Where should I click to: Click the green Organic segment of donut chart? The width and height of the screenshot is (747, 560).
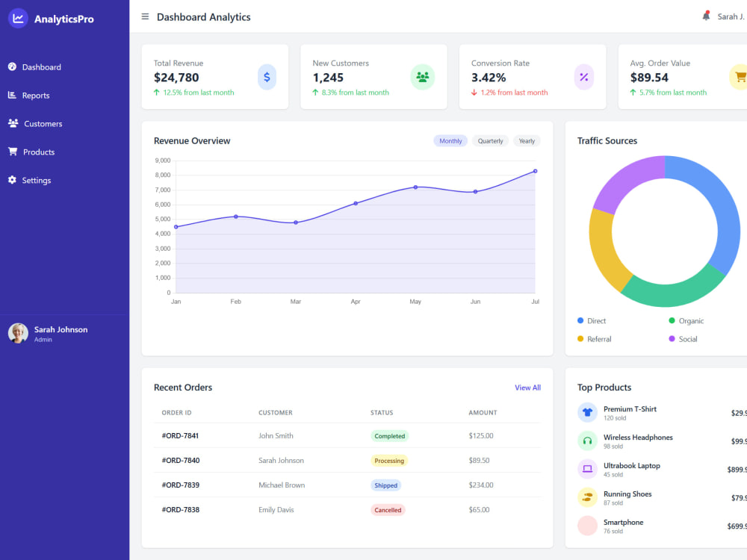pyautogui.click(x=674, y=294)
